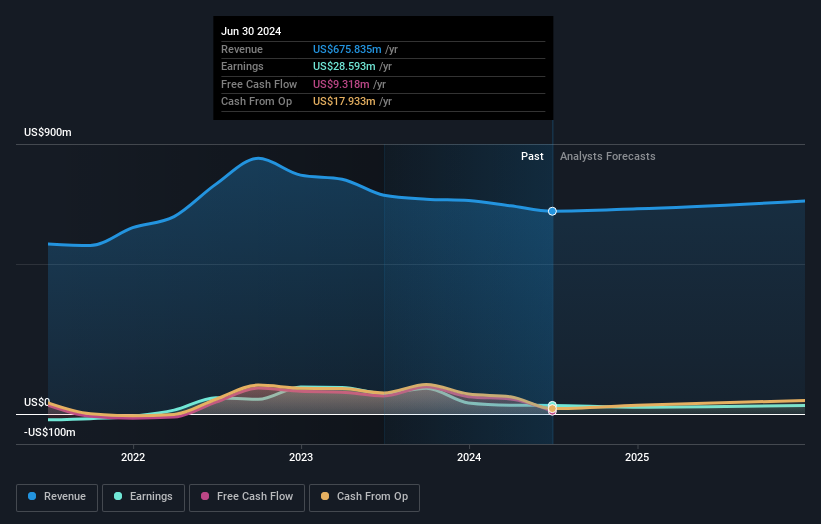This screenshot has height=524, width=821.
Task: Click the US$9.318m free cash flow value
Action: (x=341, y=84)
